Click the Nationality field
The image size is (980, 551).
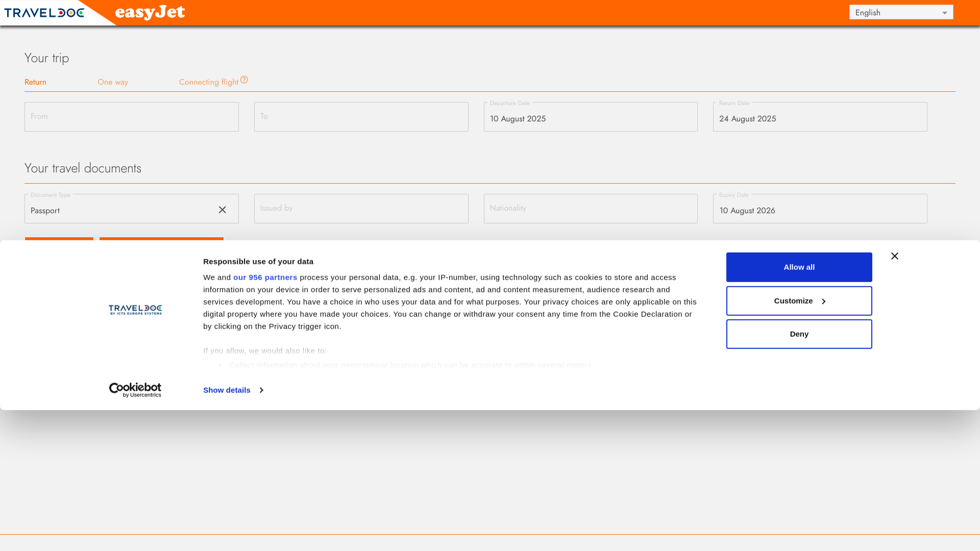pos(591,209)
